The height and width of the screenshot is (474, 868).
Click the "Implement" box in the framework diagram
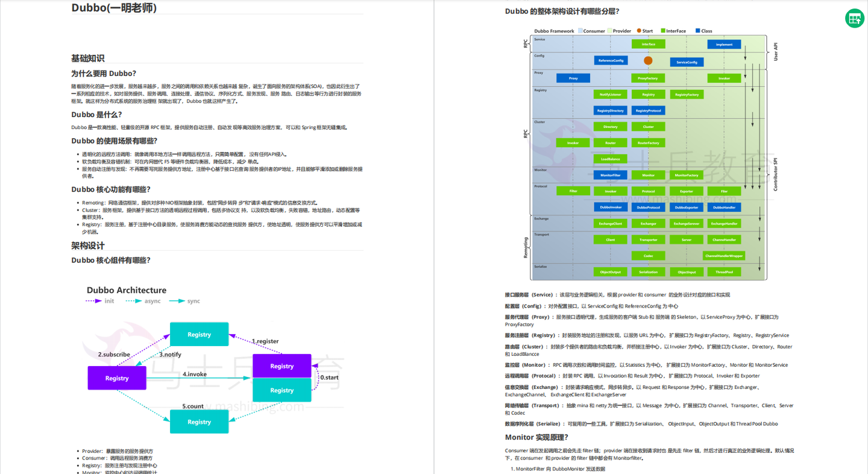point(724,44)
